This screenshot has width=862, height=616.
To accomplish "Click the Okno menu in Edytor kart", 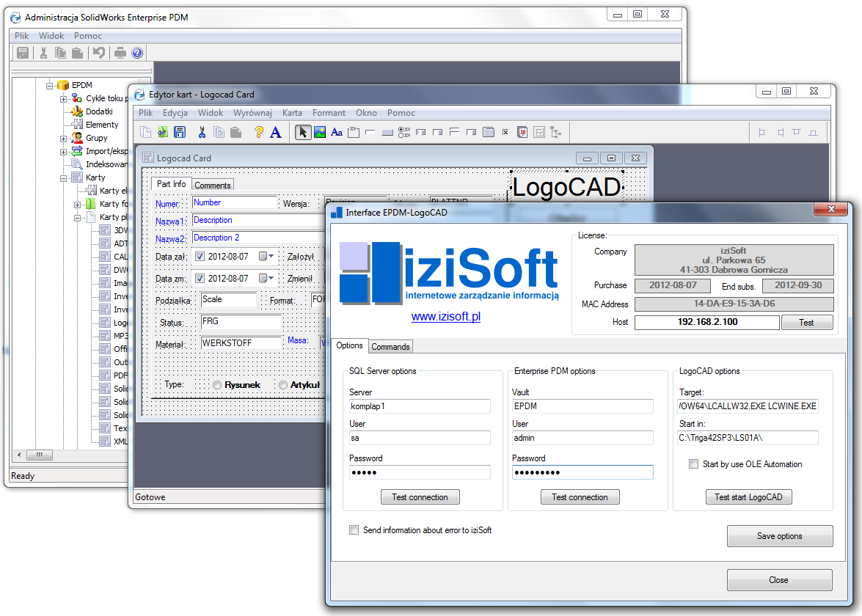I will point(366,113).
